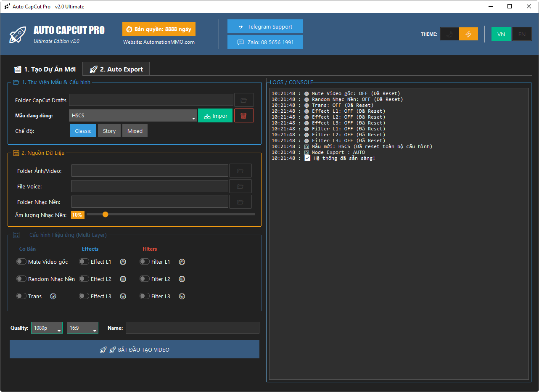
Task: Toggle the Mute Video gốc switch
Action: [21, 262]
